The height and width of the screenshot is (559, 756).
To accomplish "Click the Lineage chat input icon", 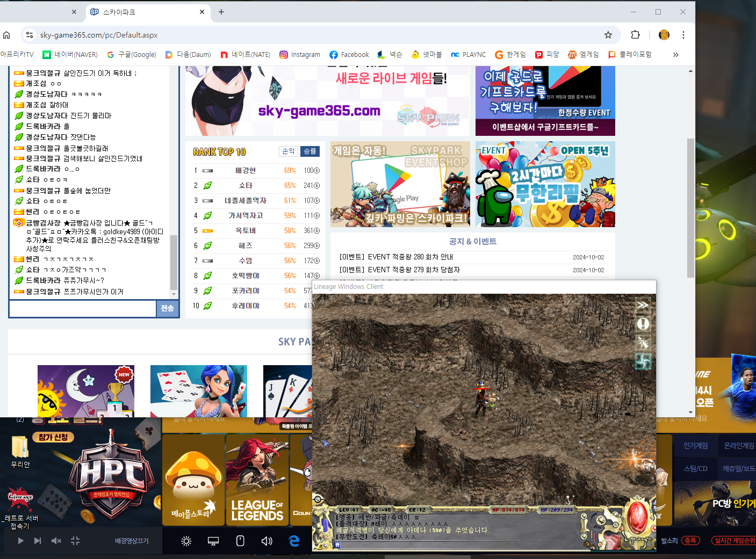I will pyautogui.click(x=337, y=545).
